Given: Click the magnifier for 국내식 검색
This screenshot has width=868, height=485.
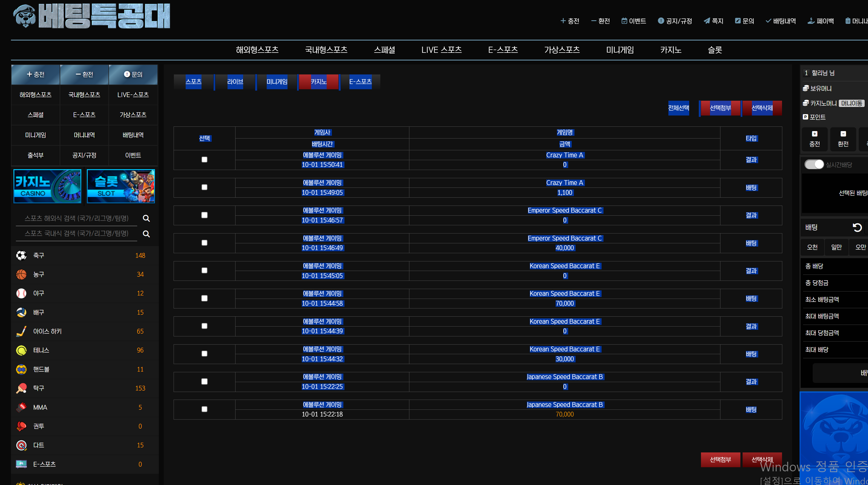Looking at the screenshot, I should [x=146, y=234].
